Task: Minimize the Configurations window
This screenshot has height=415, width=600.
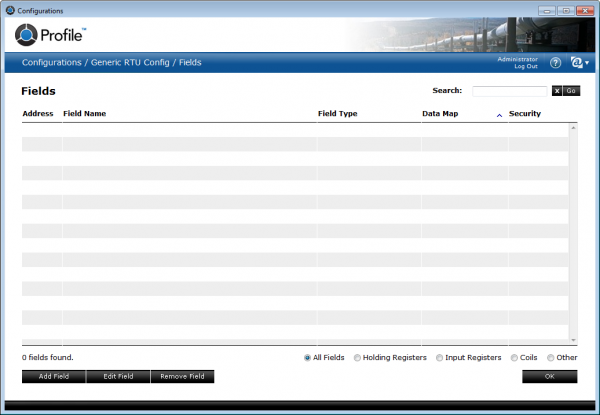Action: click(546, 11)
